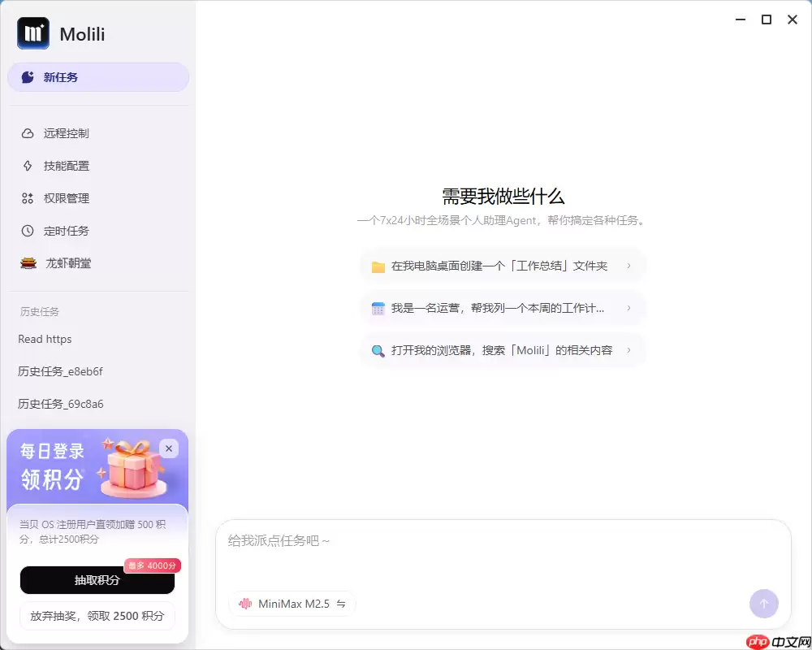Click the send arrow button
The height and width of the screenshot is (650, 812).
click(764, 604)
